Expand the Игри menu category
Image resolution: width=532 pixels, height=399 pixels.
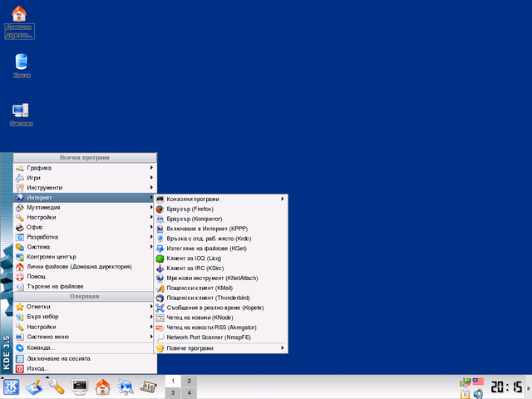click(85, 177)
